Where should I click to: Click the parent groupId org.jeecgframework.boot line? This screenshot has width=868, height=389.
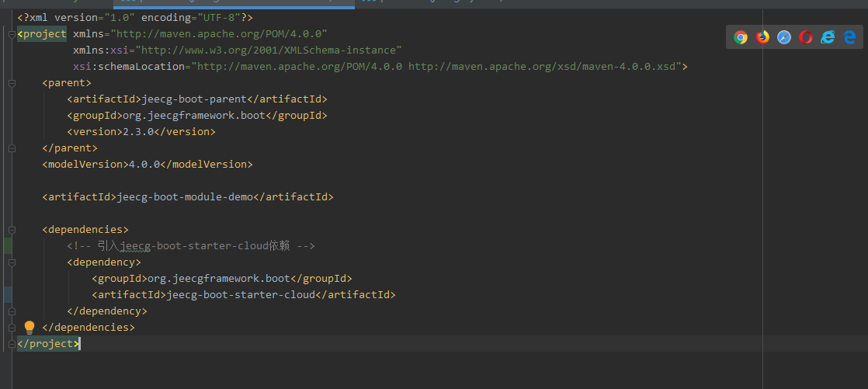pos(197,116)
